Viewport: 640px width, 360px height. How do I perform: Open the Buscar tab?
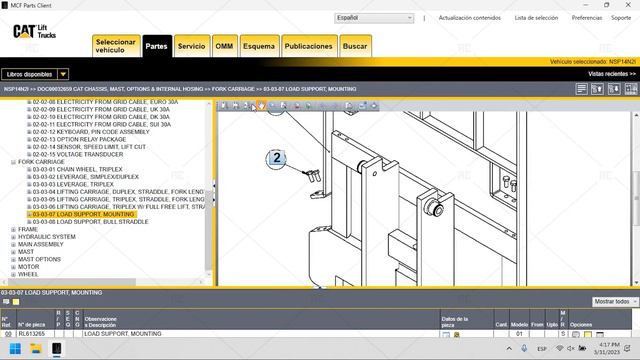click(355, 46)
